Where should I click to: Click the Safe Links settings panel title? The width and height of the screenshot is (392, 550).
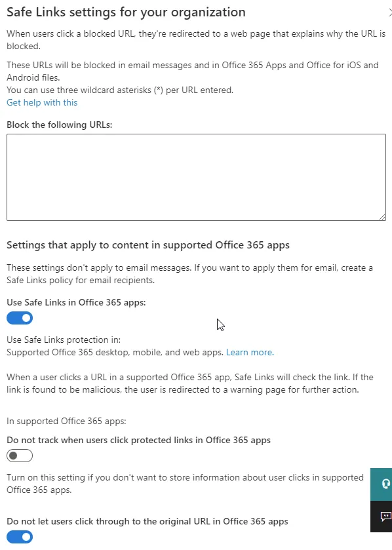tap(127, 12)
